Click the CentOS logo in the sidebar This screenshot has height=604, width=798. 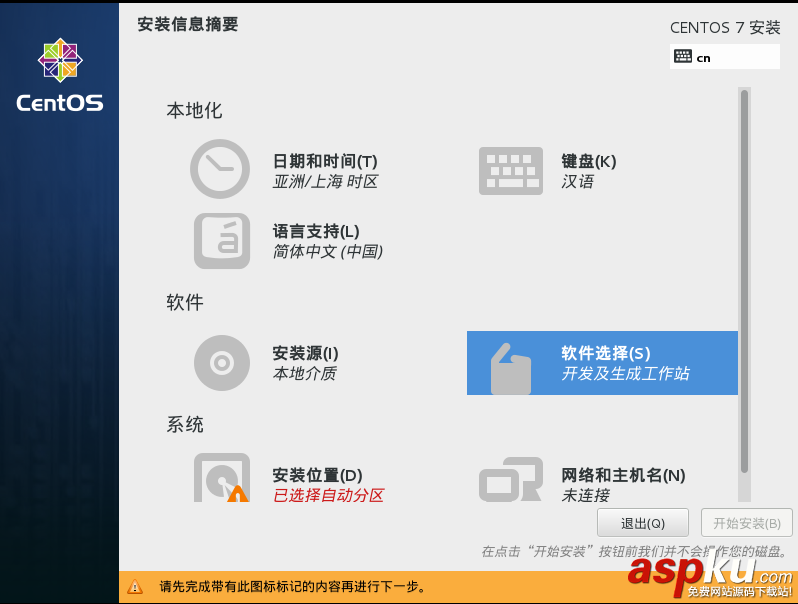pyautogui.click(x=60, y=75)
